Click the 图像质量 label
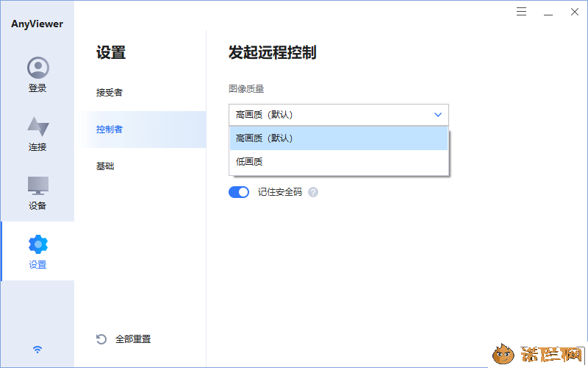The height and width of the screenshot is (368, 588). pyautogui.click(x=246, y=89)
